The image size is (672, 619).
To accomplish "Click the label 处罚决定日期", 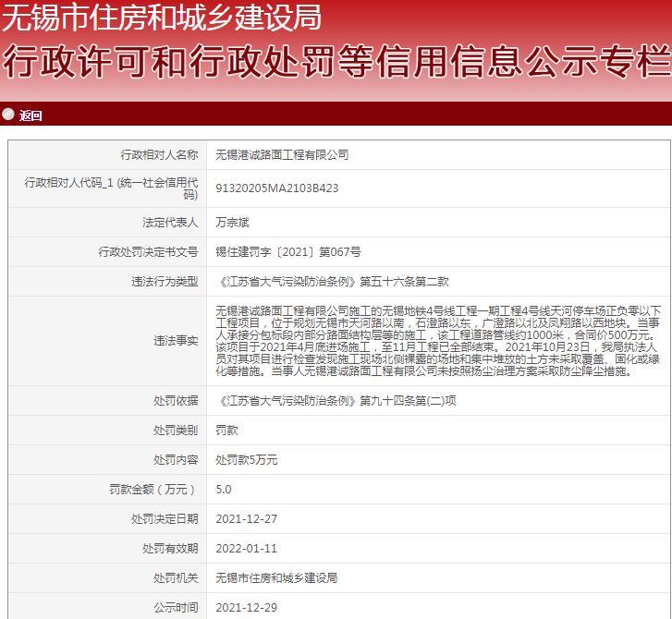I will 165,519.
